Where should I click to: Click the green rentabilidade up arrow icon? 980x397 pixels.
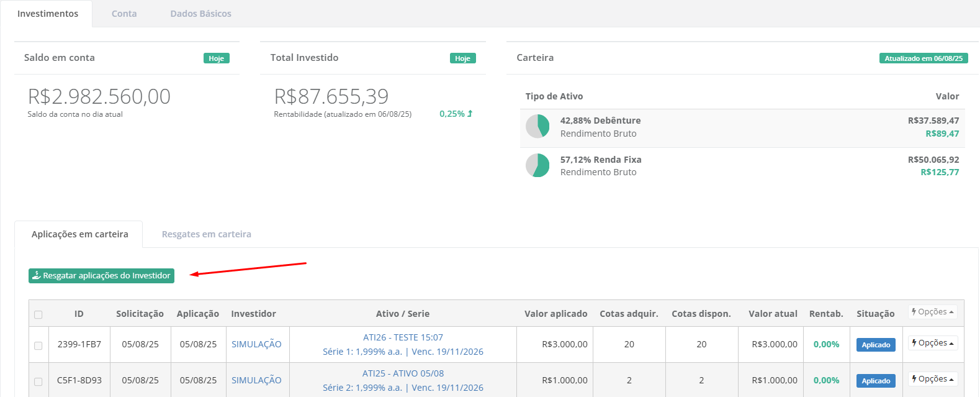[470, 114]
